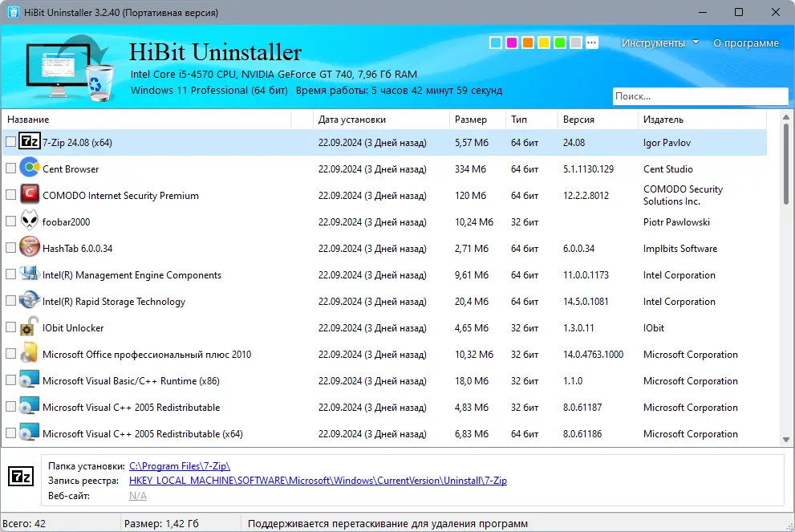
Task: Check the Visual C++ 2005 Redistributable (x64) checkbox
Action: tap(10, 433)
